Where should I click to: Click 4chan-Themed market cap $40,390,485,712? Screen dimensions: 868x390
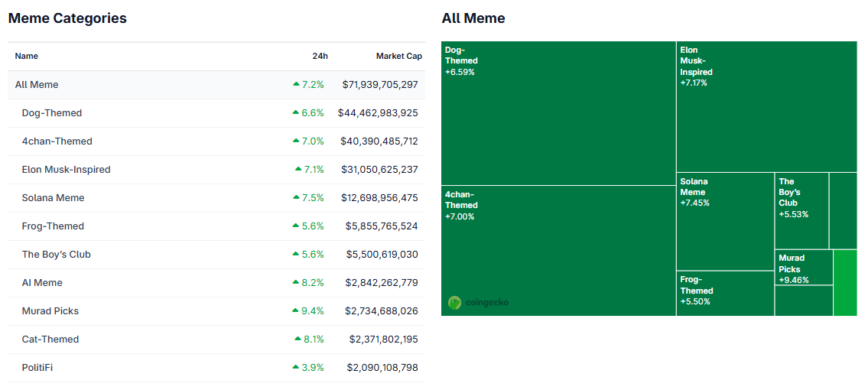(379, 141)
